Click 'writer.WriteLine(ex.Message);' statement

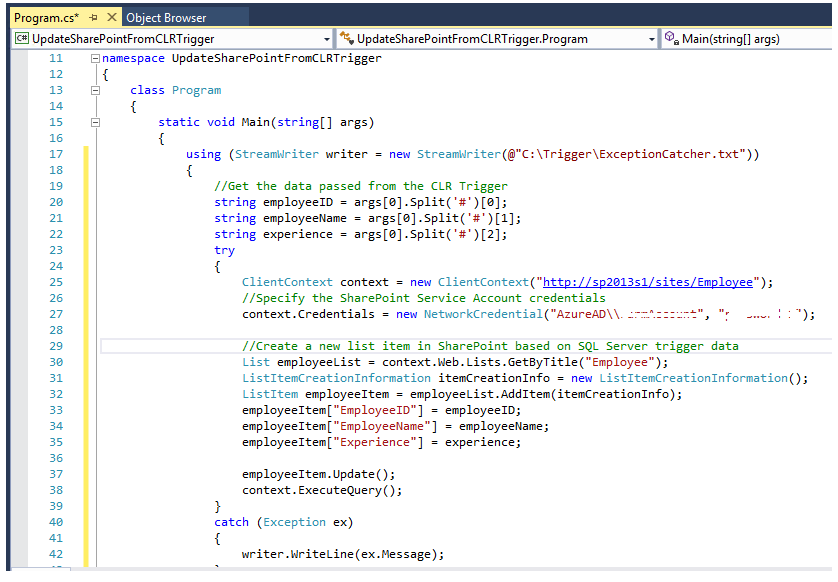tap(343, 554)
